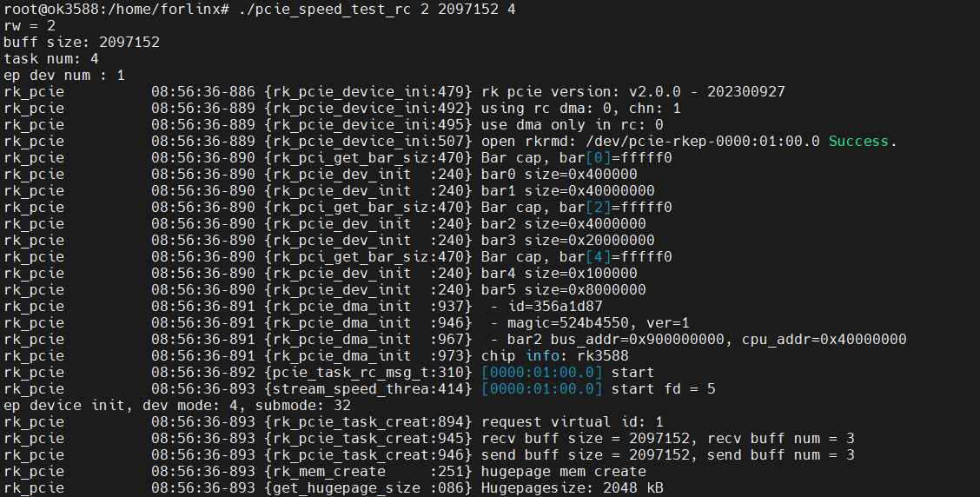
Task: Click the [0000:01:00.0] address before 'start fd'
Action: coord(542,389)
